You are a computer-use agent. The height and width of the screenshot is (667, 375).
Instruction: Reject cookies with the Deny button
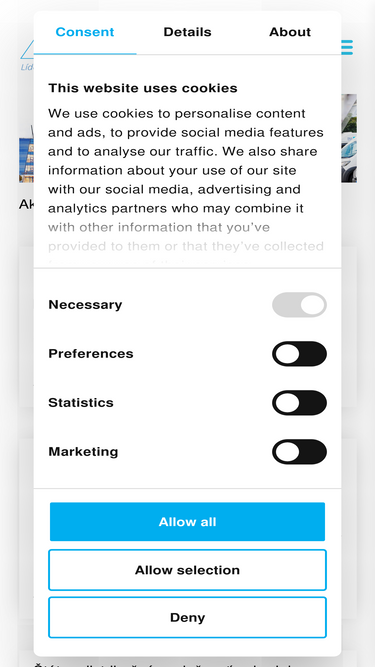[188, 618]
